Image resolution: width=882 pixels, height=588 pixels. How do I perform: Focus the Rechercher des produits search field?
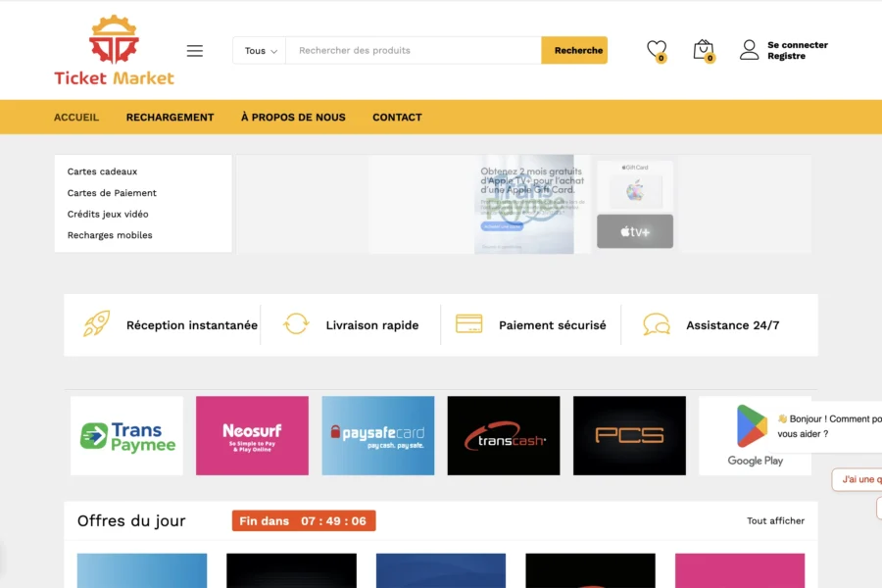414,51
